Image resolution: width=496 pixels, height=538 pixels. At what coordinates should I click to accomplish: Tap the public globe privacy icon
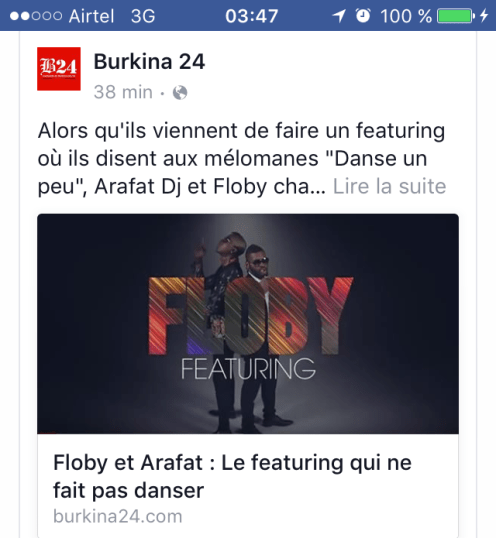point(180,92)
